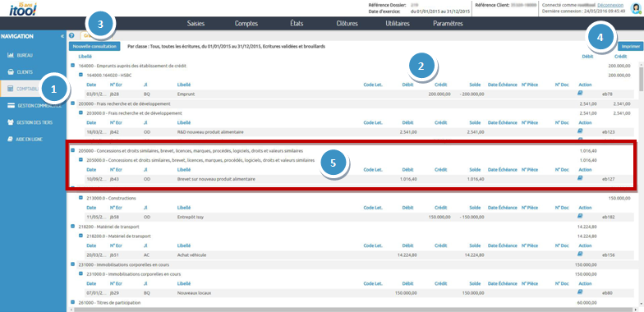
Task: Click entry number jb43
Action: (115, 179)
